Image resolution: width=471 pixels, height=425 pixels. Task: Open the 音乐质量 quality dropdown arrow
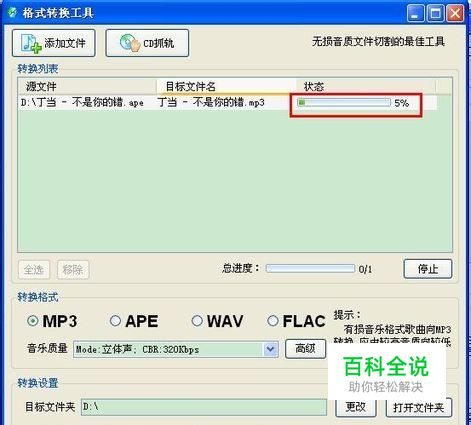(271, 349)
